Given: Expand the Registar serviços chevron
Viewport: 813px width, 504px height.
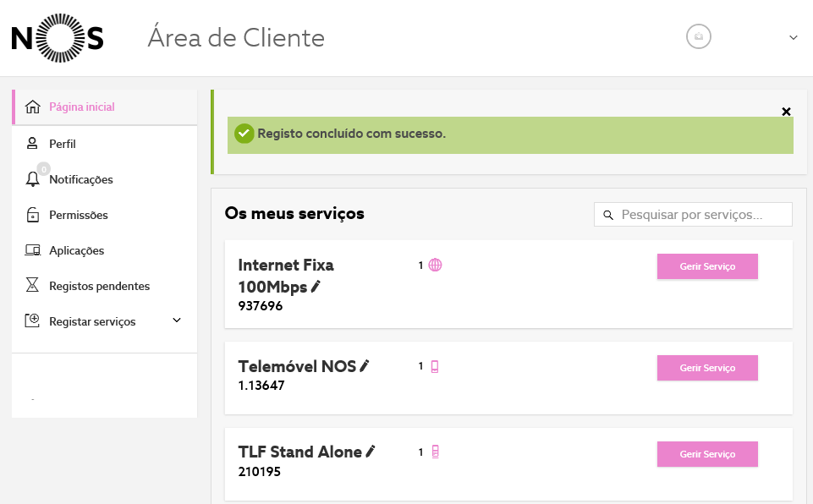Looking at the screenshot, I should click(177, 320).
